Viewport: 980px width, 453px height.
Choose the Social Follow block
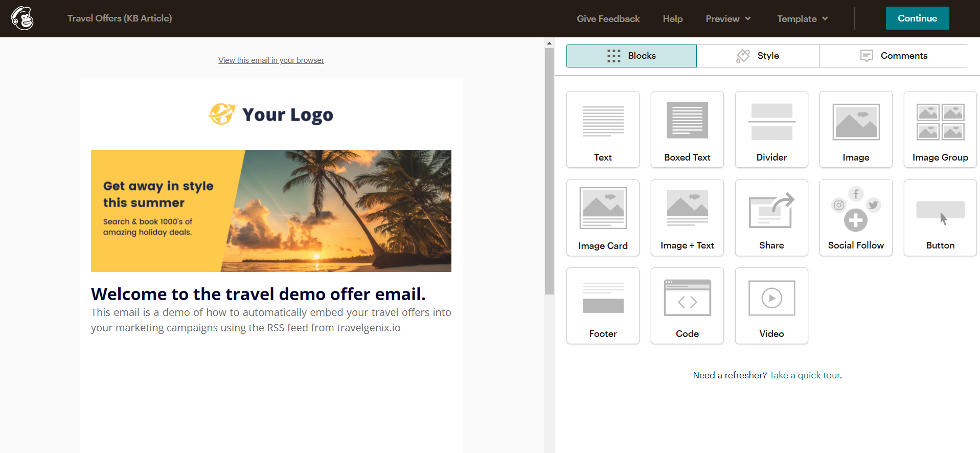(x=856, y=218)
